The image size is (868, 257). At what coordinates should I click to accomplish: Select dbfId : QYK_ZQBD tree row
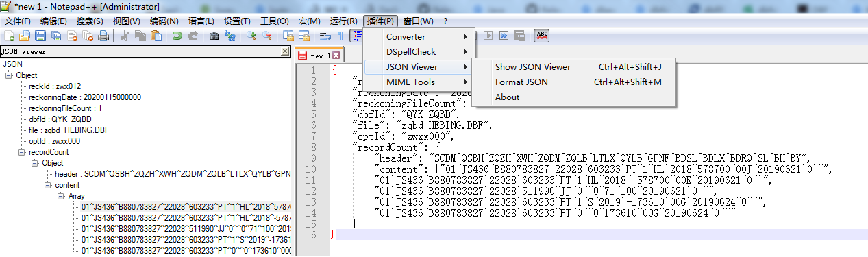click(x=60, y=119)
